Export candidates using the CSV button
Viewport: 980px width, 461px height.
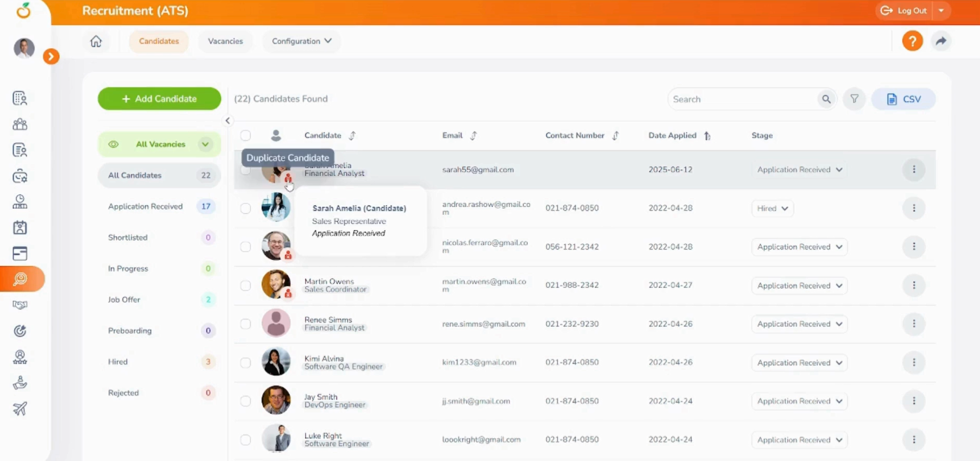[x=903, y=99]
